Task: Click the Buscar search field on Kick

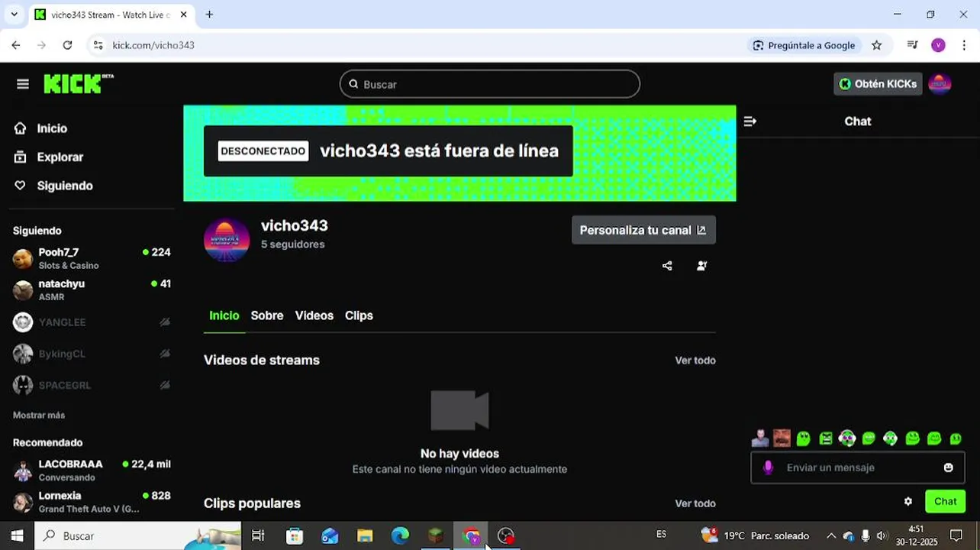Action: 489,84
